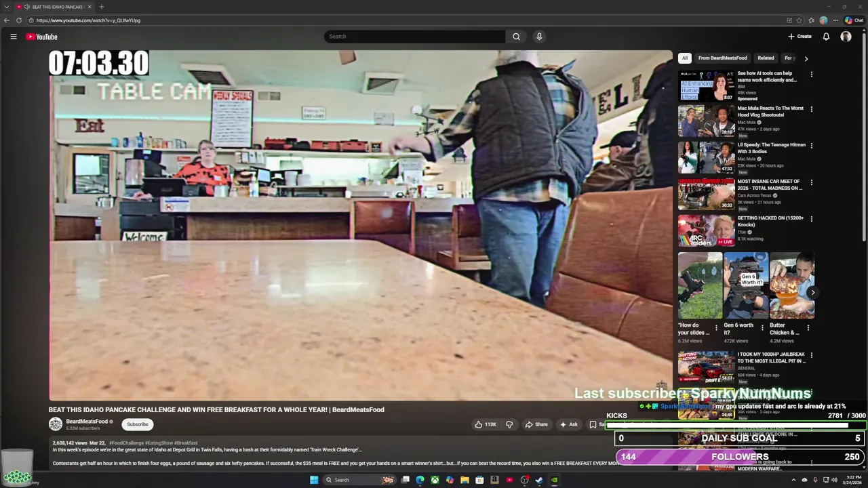Click the main video player
This screenshot has width=868, height=488.
tap(361, 225)
